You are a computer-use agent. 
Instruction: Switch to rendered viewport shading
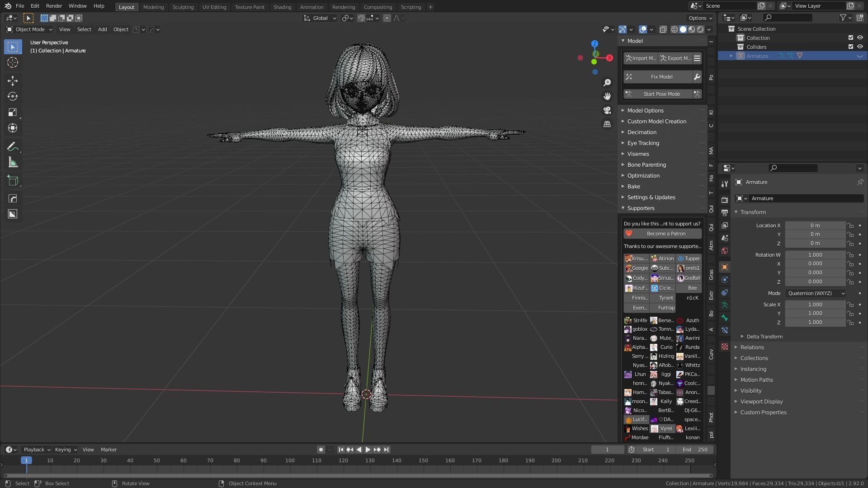point(700,29)
